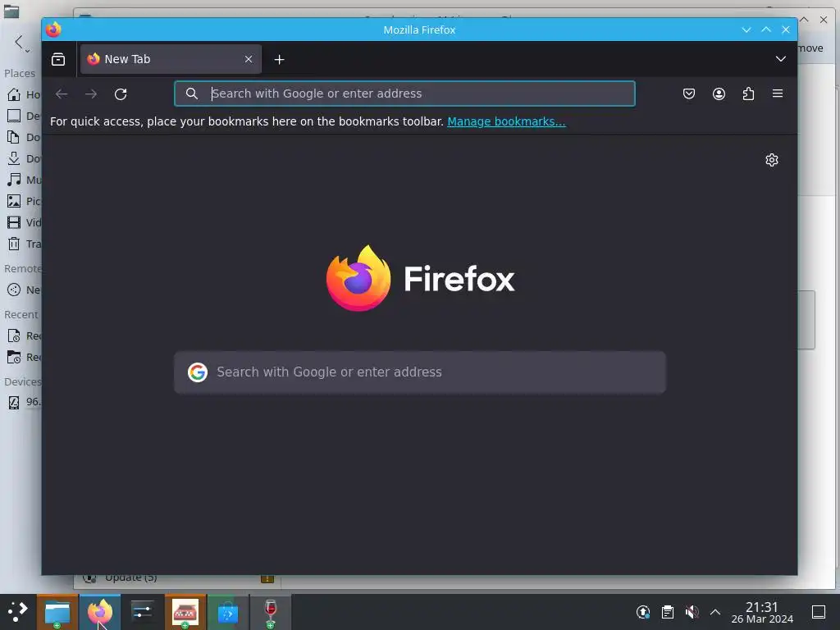Minimize the Mozilla Firefox window
840x630 pixels.
(x=746, y=30)
